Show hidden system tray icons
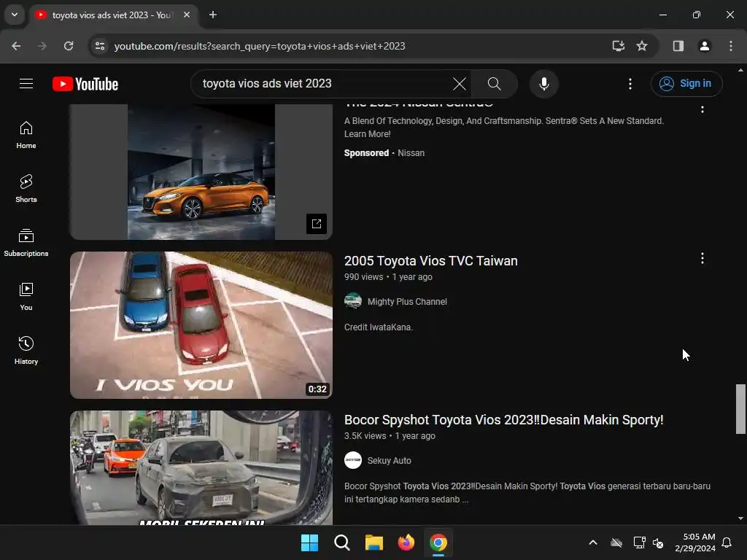This screenshot has width=747, height=560. (x=592, y=542)
